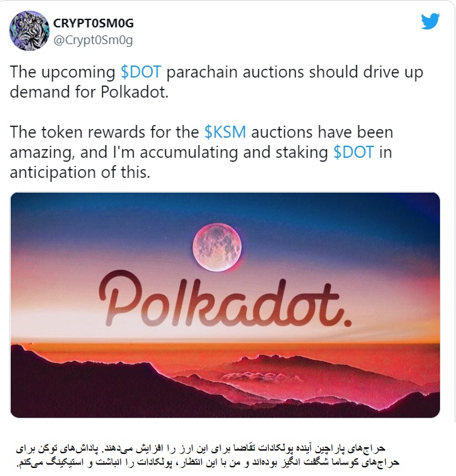Click the $DOT cashtag before "in anticipation"
Image resolution: width=456 pixels, height=476 pixels.
[x=354, y=152]
